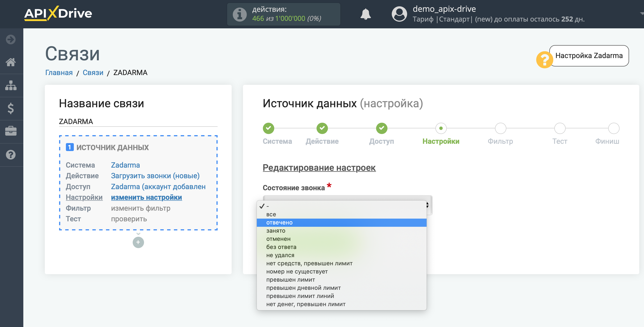Click the Фильтр step circle
The width and height of the screenshot is (644, 327).
[x=500, y=128]
